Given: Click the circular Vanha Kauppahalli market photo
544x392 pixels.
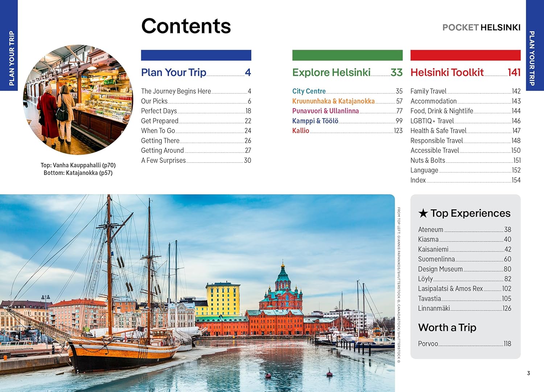Looking at the screenshot, I should point(78,100).
